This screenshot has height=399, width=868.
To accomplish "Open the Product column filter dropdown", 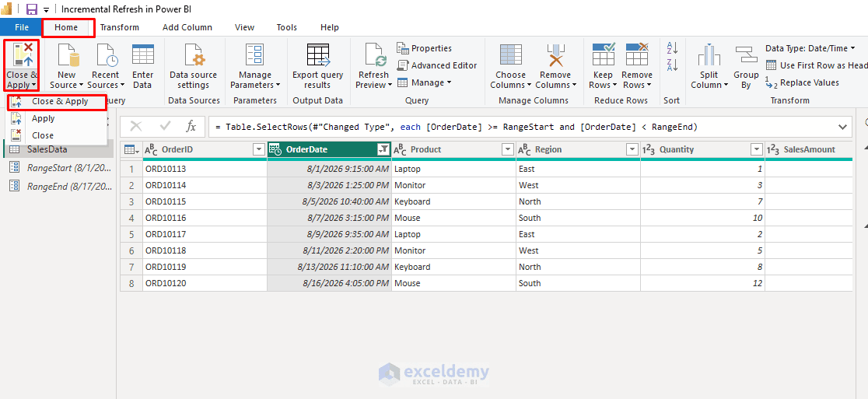I will [508, 149].
